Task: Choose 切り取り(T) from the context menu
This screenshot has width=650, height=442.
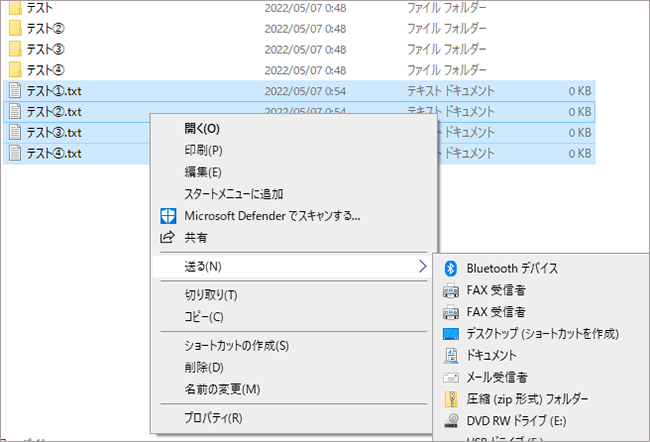Action: tap(211, 295)
